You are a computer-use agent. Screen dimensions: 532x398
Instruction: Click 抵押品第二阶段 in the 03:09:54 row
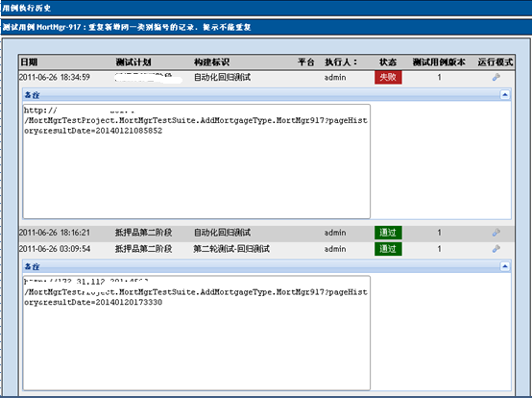tap(143, 249)
